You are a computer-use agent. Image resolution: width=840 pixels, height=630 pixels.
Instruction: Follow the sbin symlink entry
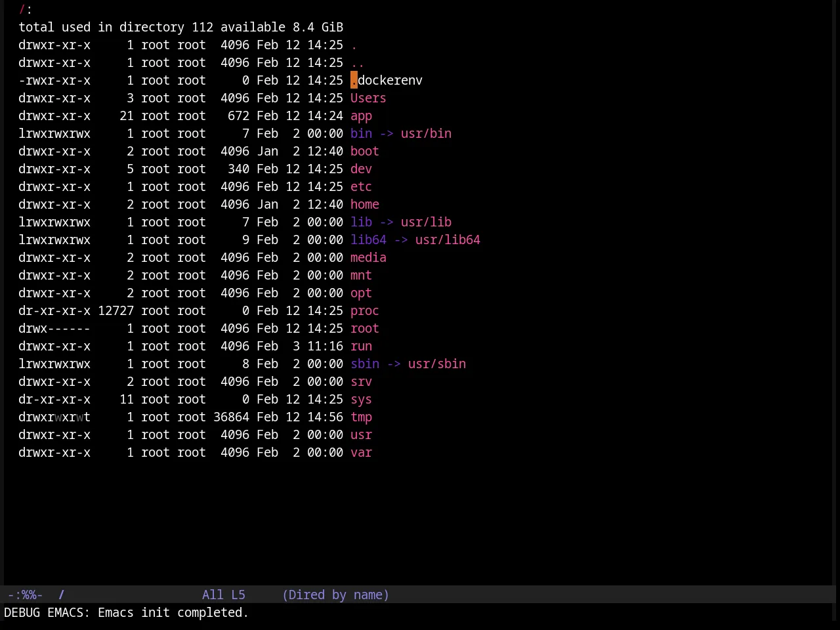click(365, 364)
